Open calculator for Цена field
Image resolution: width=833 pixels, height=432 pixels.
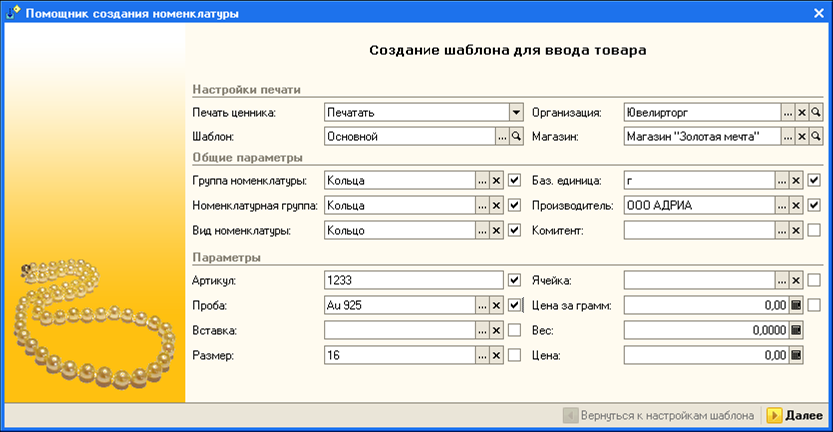pyautogui.click(x=796, y=355)
